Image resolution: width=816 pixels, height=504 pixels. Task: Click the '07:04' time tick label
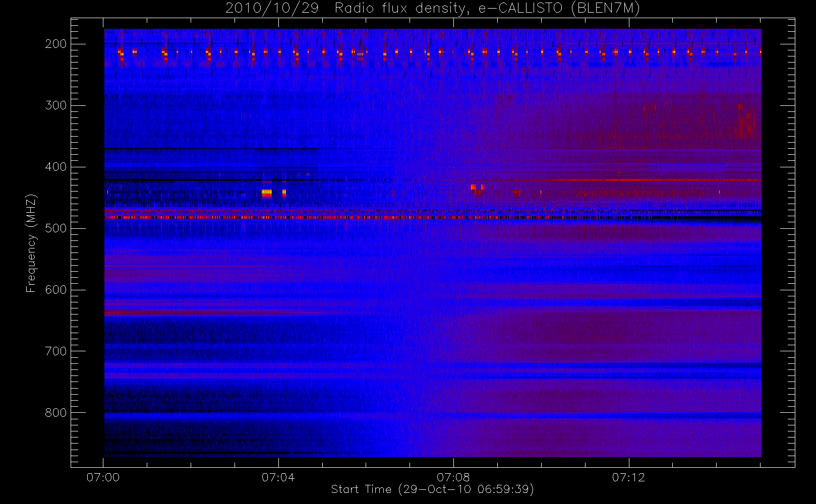(x=278, y=477)
